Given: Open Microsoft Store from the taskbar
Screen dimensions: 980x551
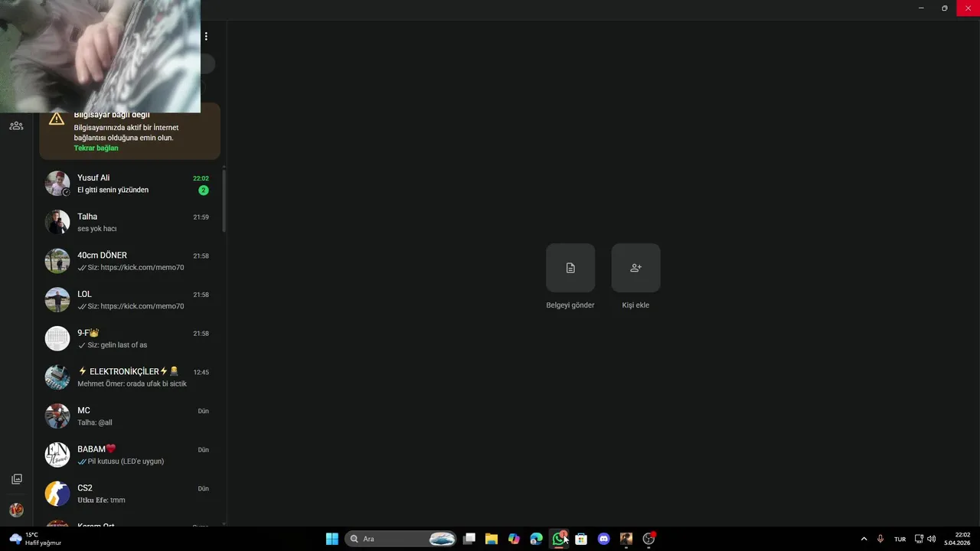Looking at the screenshot, I should [x=581, y=539].
